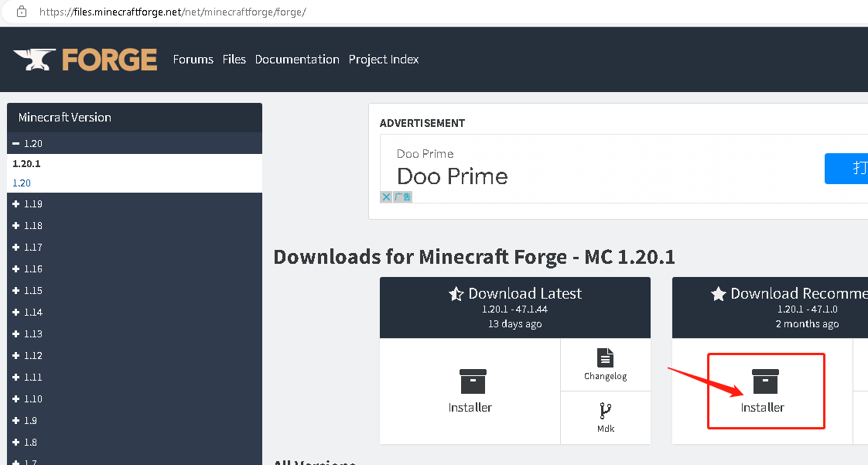Screen dimensions: 868x465
Task: Expand the 1.12 version group
Action: pyautogui.click(x=135, y=355)
